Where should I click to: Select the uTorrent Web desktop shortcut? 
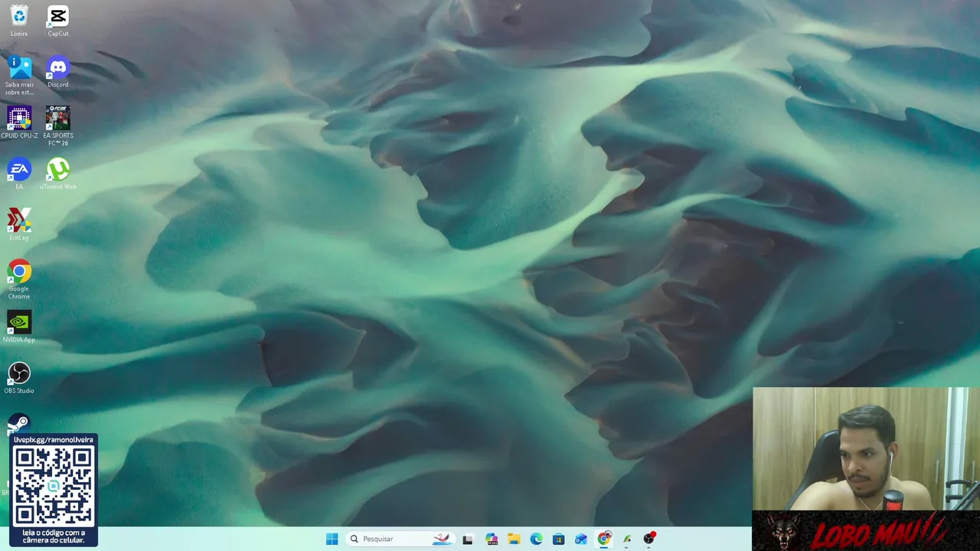(x=57, y=174)
